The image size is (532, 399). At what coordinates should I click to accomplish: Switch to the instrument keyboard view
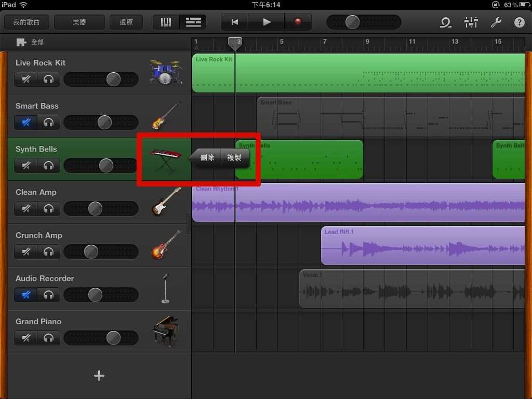click(x=166, y=22)
